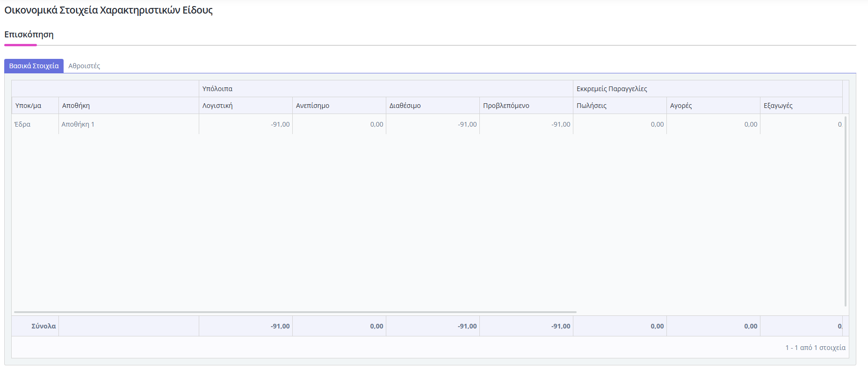The image size is (868, 371).
Task: Click the Αγορές column header
Action: 713,106
